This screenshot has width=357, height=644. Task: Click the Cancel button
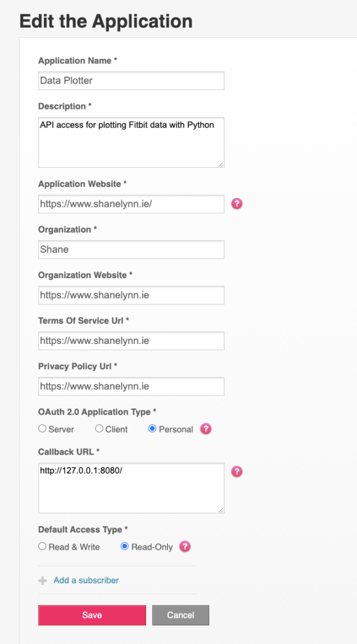[181, 615]
